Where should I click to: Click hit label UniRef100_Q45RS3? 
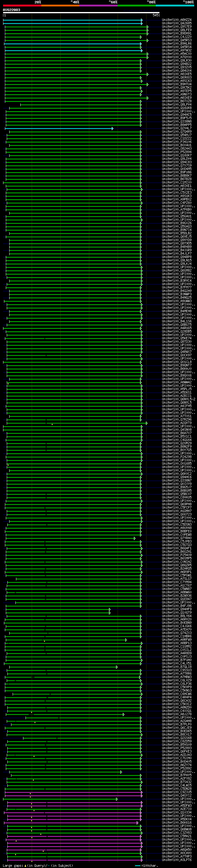click(x=177, y=40)
